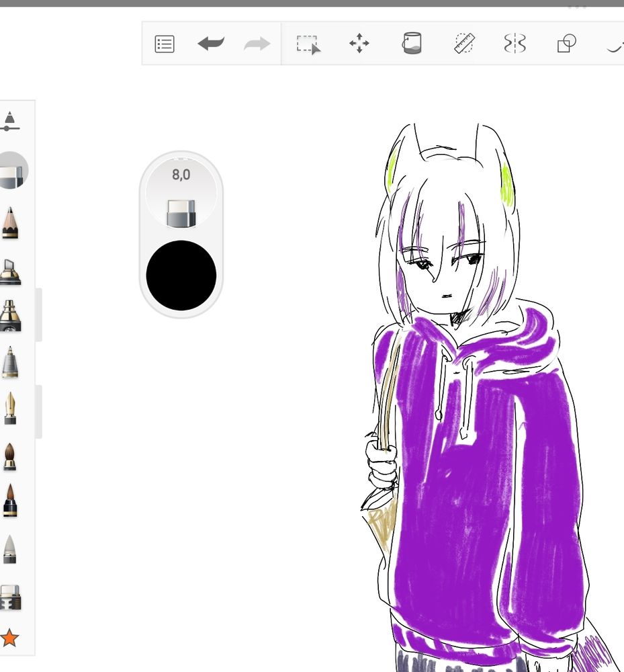Select the Pencil brush
This screenshot has height=672, width=624.
point(10,223)
